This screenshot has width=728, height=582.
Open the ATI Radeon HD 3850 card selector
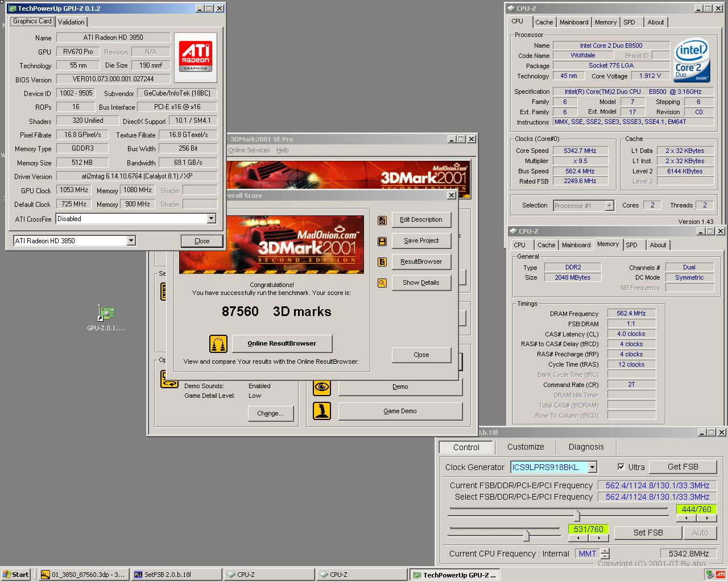pyautogui.click(x=131, y=241)
